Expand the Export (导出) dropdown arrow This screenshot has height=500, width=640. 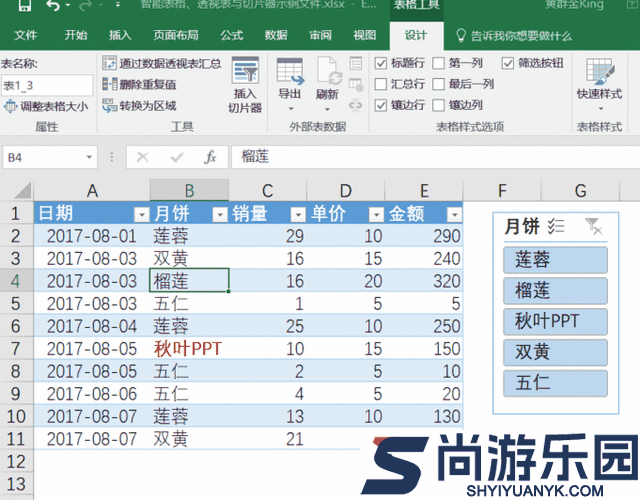[x=291, y=109]
